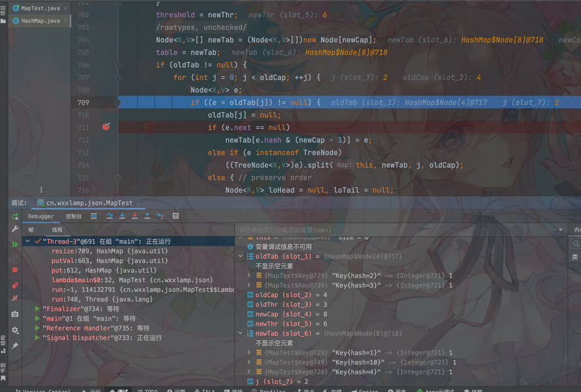Expand the Key{hash=10} entry

click(x=249, y=362)
